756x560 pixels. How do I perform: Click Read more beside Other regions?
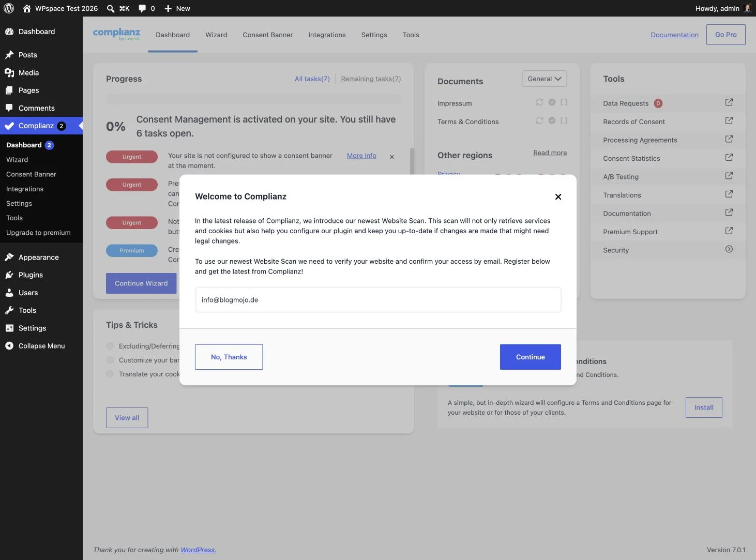click(550, 153)
